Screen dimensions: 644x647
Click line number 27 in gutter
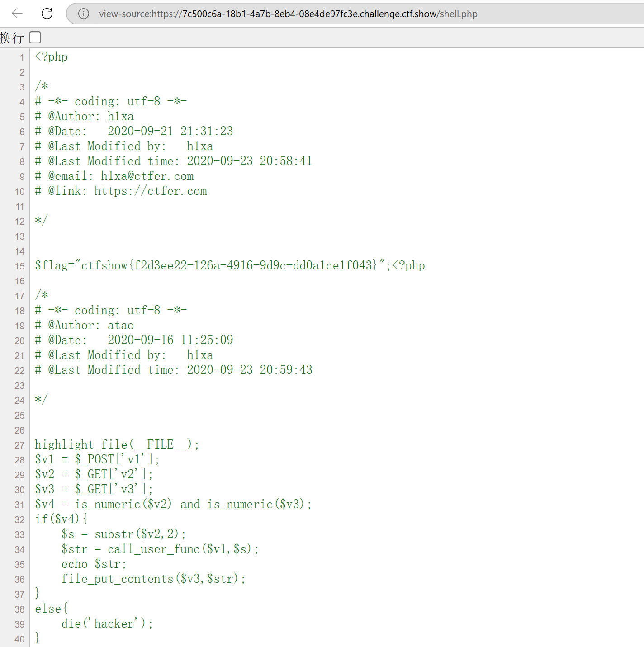pos(20,445)
